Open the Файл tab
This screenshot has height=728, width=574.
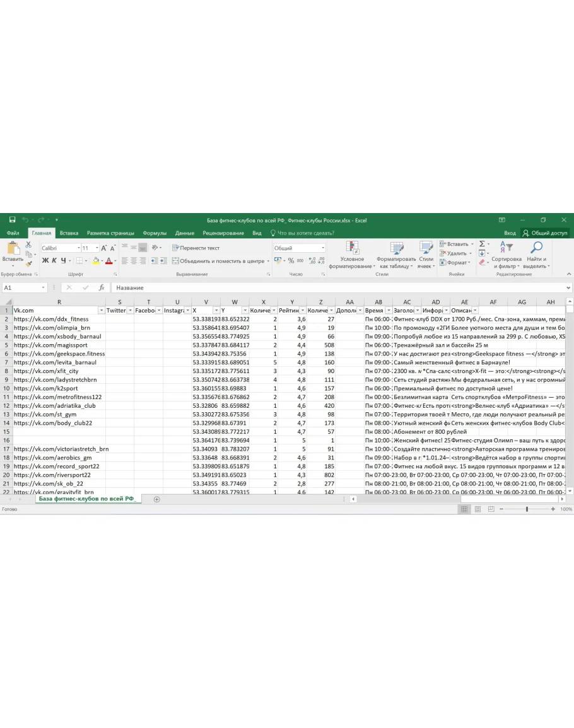pos(13,233)
